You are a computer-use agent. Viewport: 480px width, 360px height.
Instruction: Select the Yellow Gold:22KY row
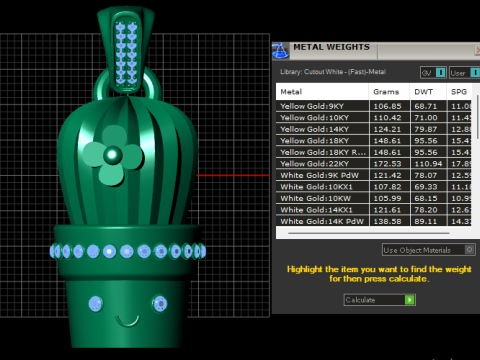(x=373, y=164)
